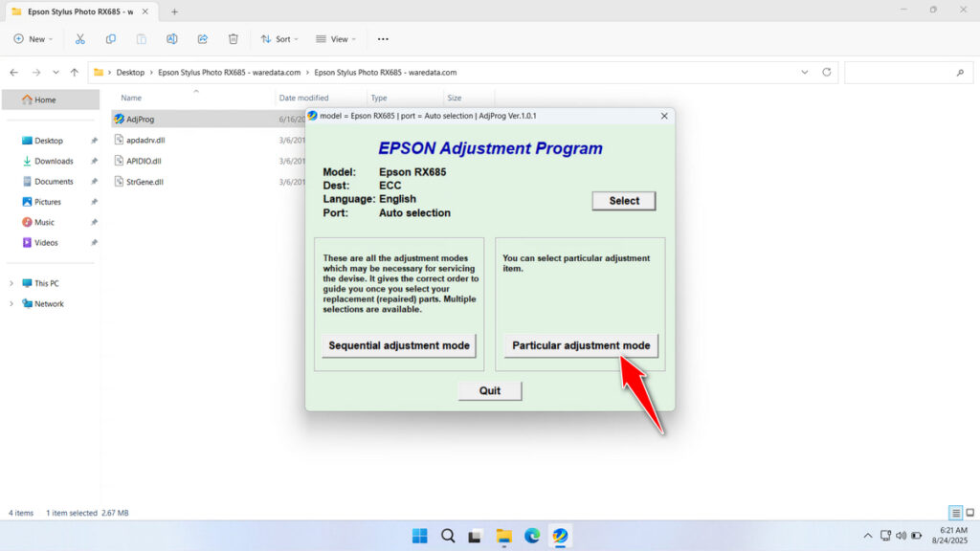Select the APIDIO.dll file
This screenshot has height=551, width=980.
point(144,161)
